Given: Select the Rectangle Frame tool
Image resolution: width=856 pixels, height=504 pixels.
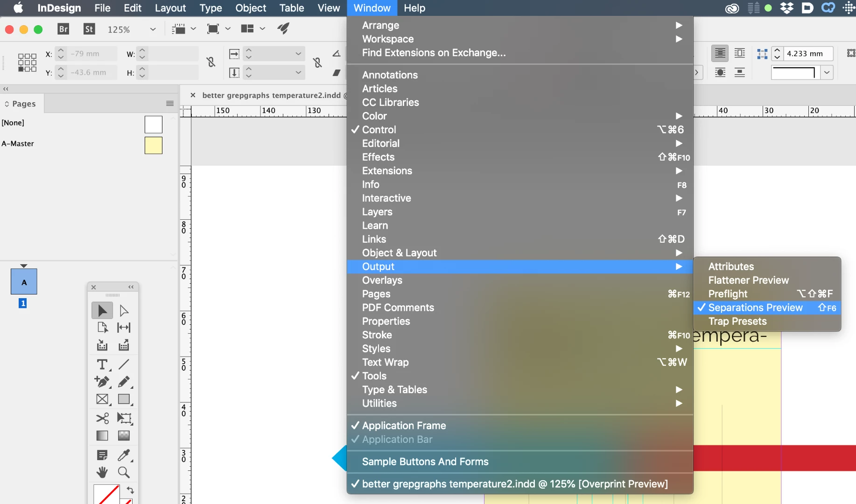Looking at the screenshot, I should (102, 399).
